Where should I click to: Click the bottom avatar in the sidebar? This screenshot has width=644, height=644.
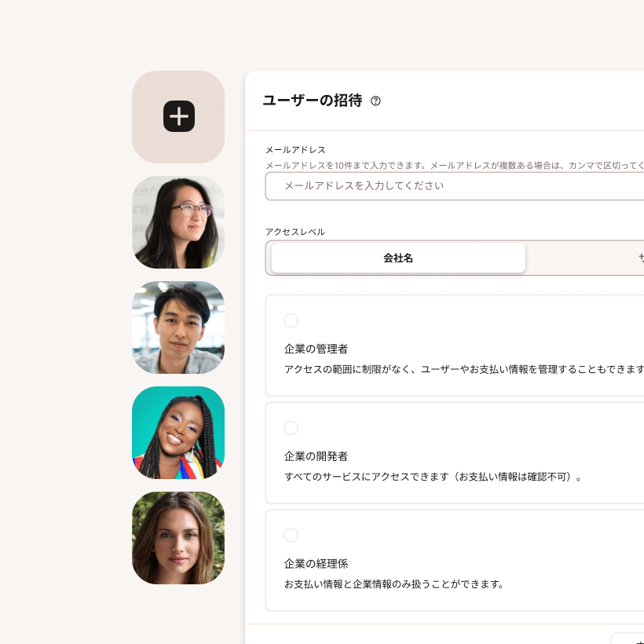coord(178,537)
